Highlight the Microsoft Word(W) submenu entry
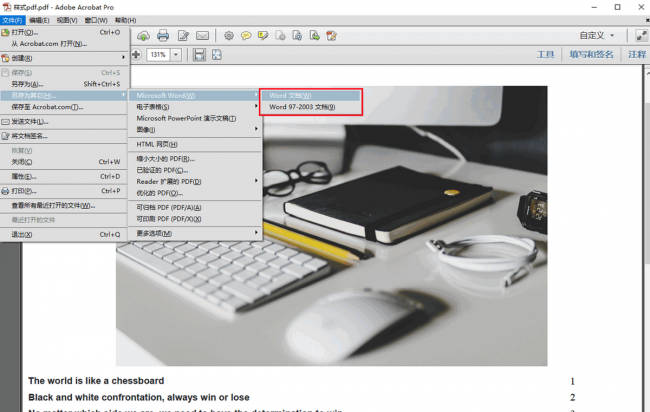This screenshot has height=412, width=650. 195,96
